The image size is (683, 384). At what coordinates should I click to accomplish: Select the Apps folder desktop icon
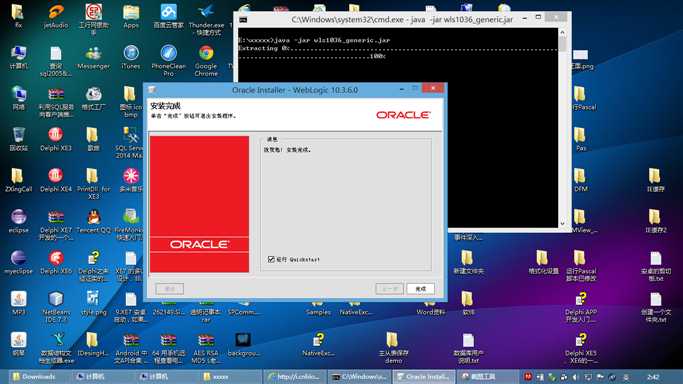pyautogui.click(x=131, y=16)
